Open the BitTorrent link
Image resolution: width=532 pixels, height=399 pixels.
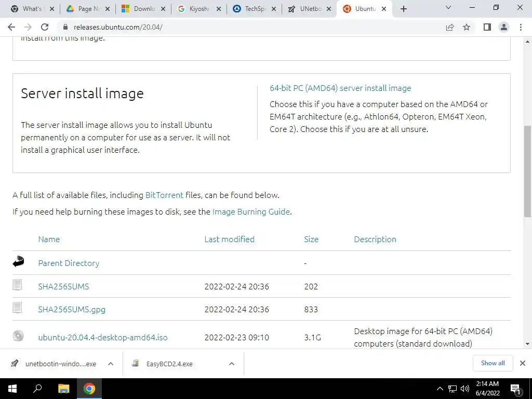pos(164,195)
